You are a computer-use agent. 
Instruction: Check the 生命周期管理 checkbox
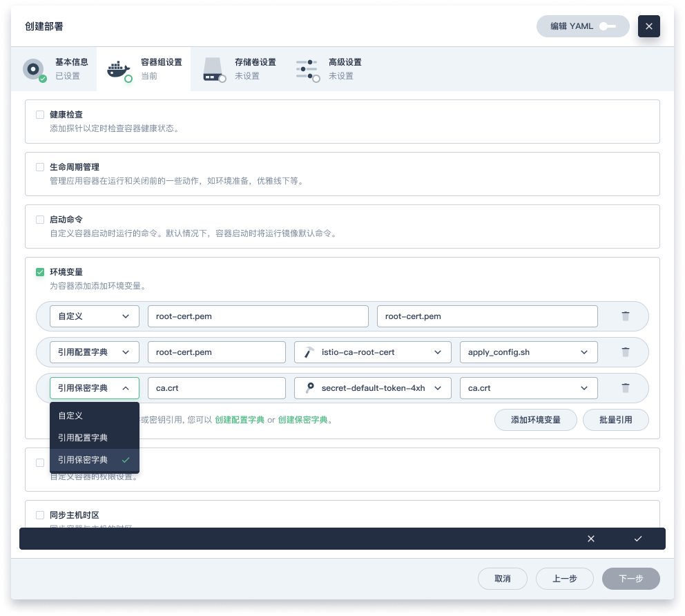click(x=40, y=167)
